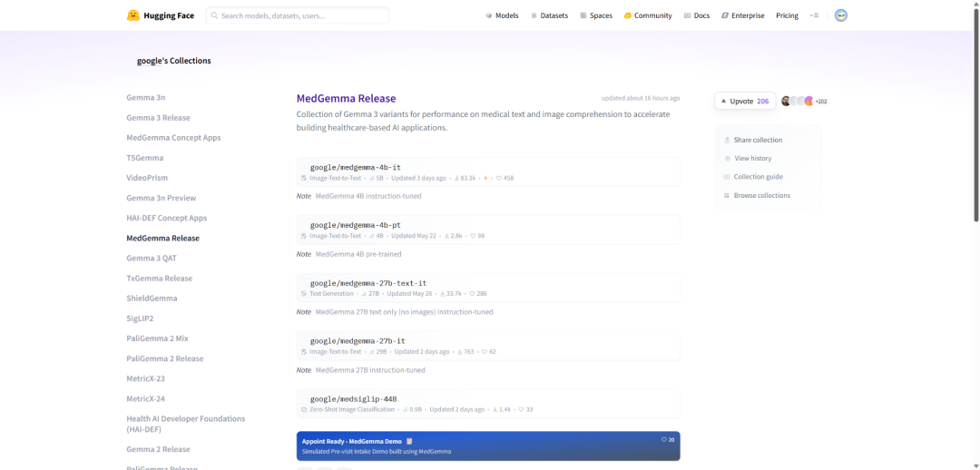Click Text Generation icon on medgemma-27b-text-it
980x470 pixels.
304,294
